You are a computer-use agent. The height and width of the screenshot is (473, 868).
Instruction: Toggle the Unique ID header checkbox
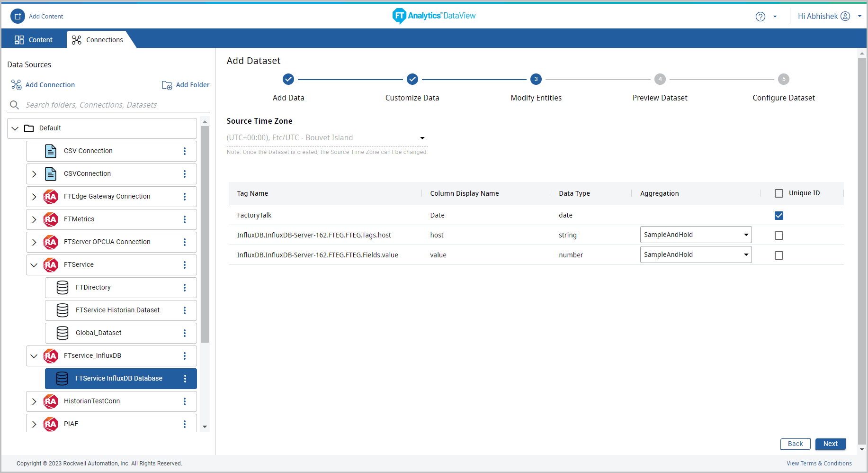pos(779,193)
